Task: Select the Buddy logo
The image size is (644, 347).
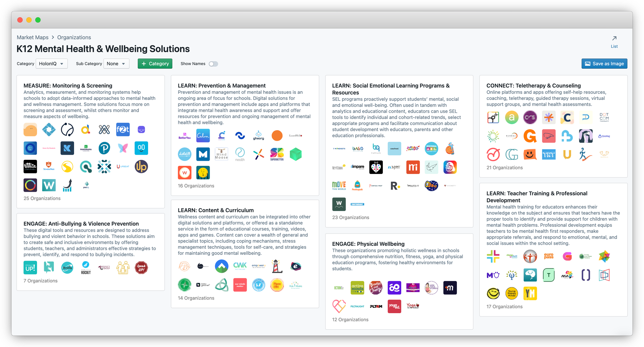Action: [67, 268]
